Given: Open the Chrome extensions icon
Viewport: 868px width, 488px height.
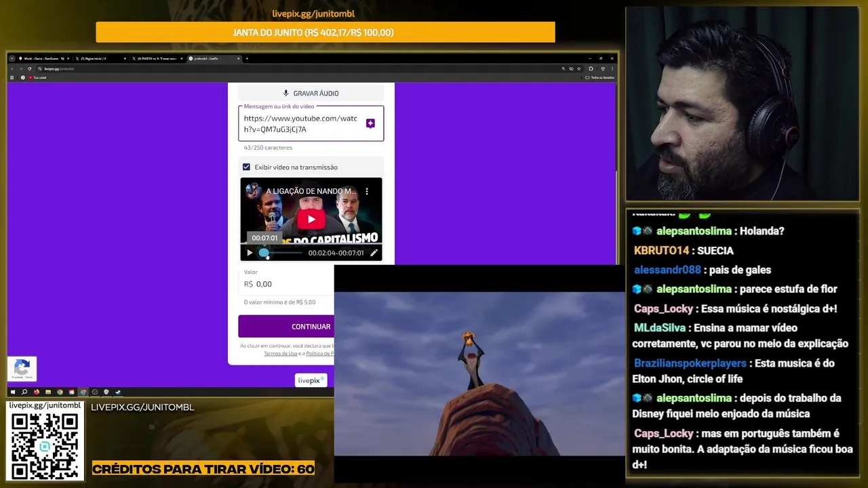Looking at the screenshot, I should click(591, 68).
